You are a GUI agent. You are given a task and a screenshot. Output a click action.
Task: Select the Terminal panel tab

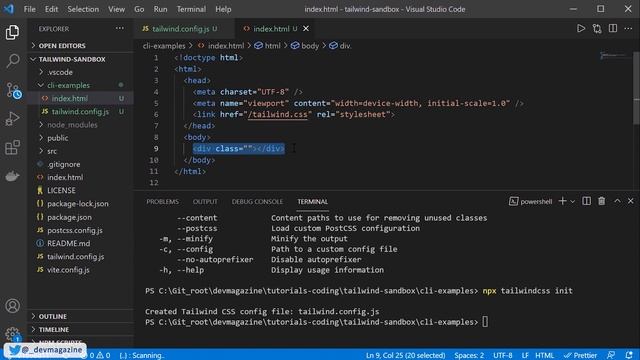[x=312, y=202]
